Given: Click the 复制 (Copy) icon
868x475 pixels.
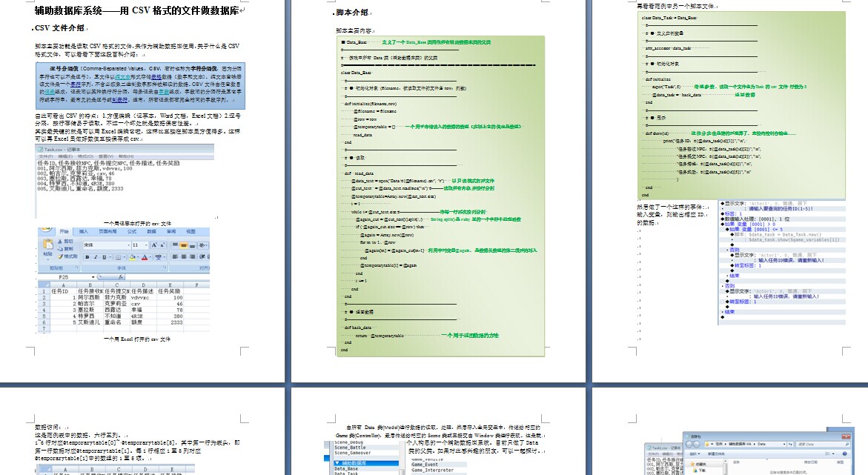Looking at the screenshot, I should coord(60,249).
